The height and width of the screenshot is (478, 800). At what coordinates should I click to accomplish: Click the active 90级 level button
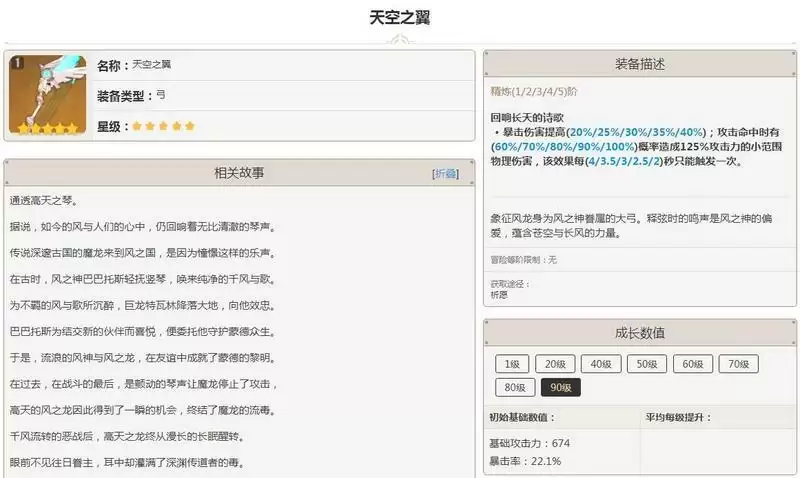561,387
